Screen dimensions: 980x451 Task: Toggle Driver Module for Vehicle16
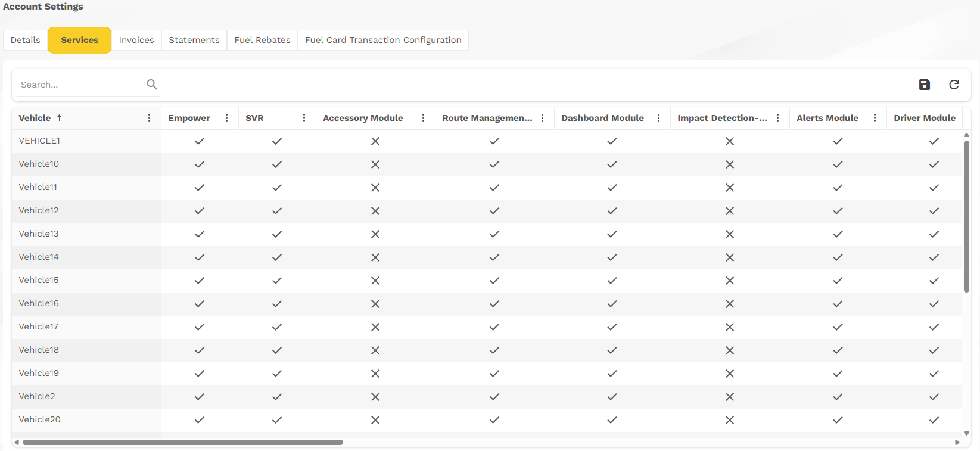pyautogui.click(x=934, y=304)
